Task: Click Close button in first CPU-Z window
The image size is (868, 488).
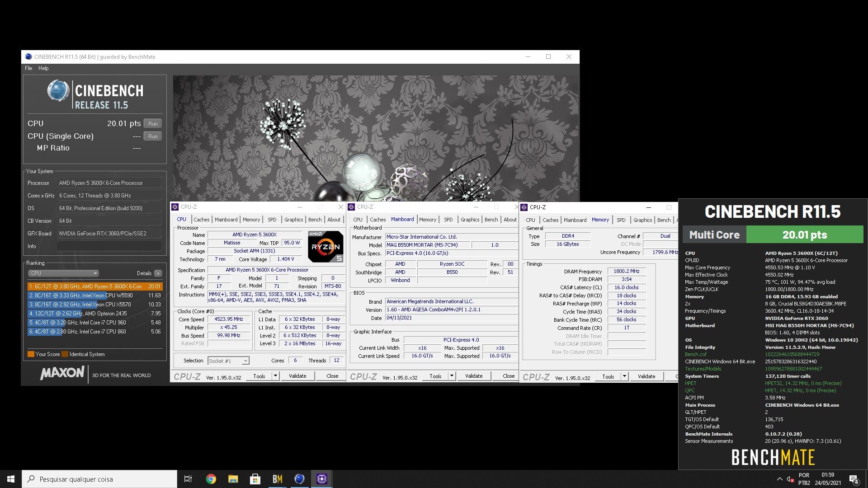Action: tap(332, 376)
